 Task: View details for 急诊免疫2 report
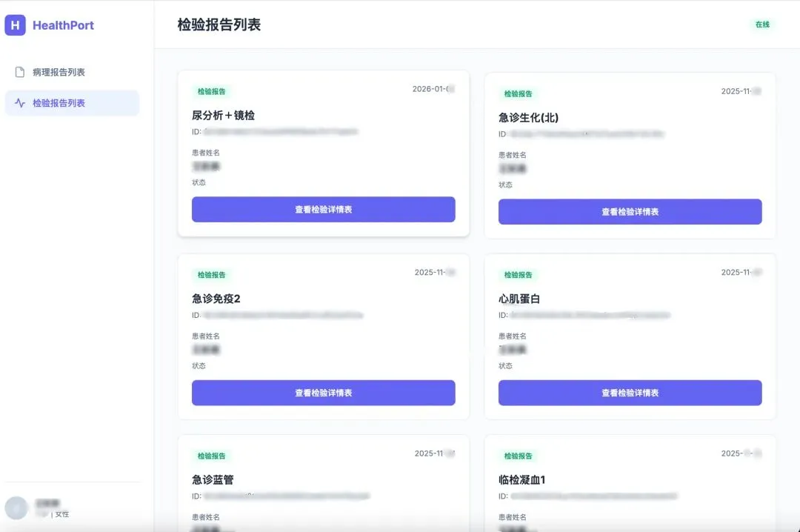324,393
